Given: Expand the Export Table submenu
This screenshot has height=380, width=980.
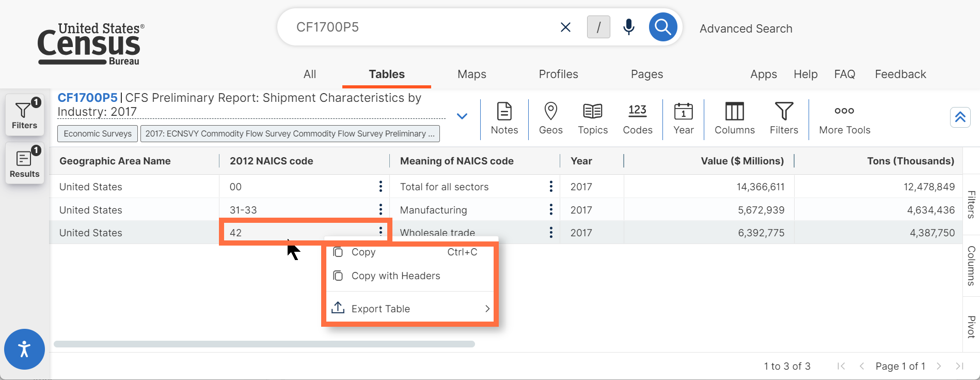Looking at the screenshot, I should [x=411, y=309].
